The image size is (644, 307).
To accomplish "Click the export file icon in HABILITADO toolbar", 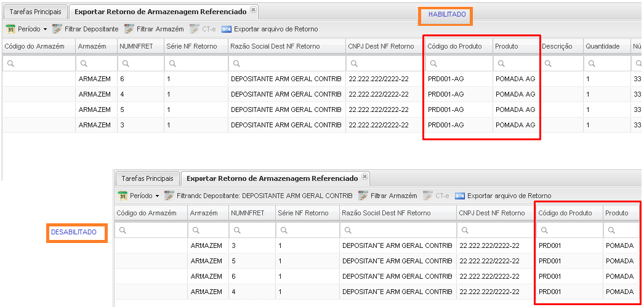I will (226, 29).
